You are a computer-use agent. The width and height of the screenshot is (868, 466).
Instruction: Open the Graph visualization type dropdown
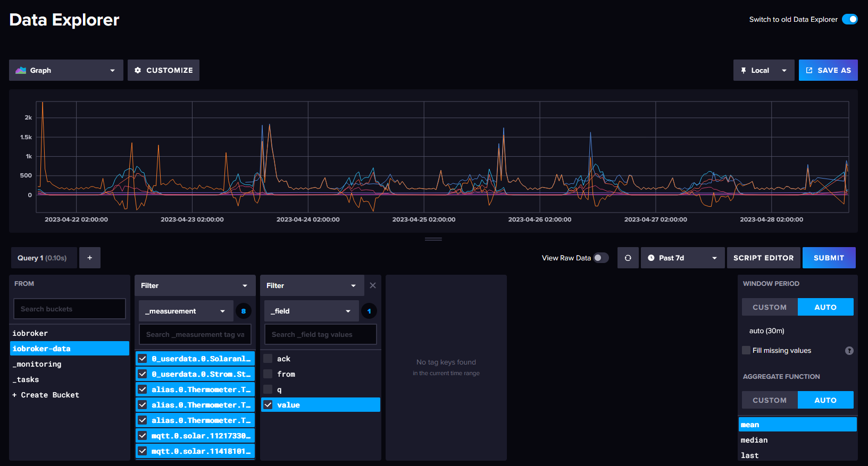click(66, 70)
